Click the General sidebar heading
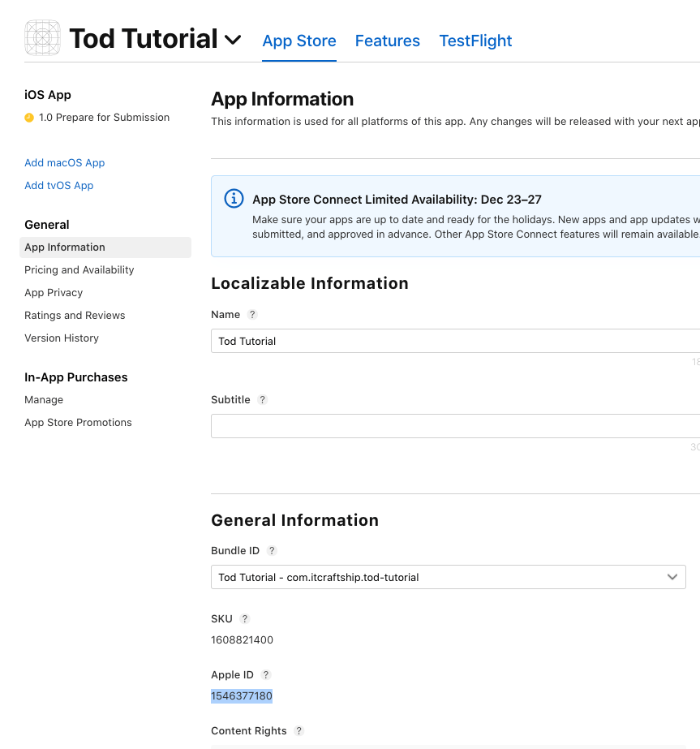Image resolution: width=700 pixels, height=749 pixels. [x=47, y=225]
